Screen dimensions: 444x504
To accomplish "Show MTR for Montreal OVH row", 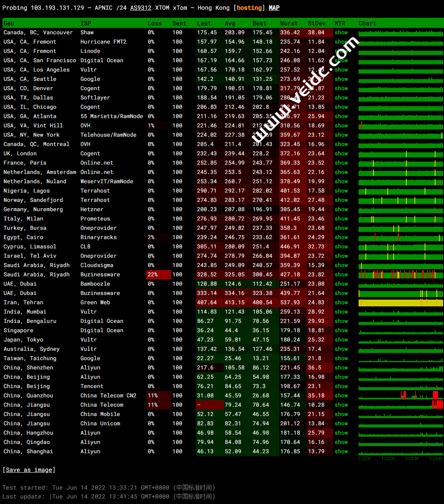I will (341, 144).
